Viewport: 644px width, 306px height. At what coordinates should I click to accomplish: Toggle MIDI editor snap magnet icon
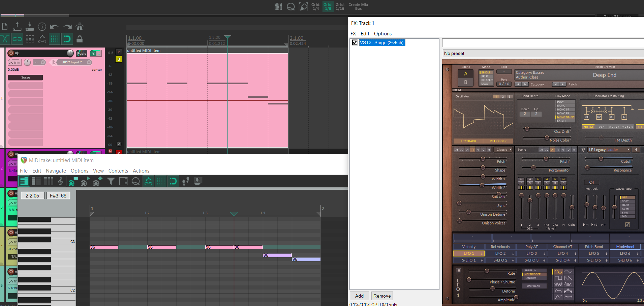click(173, 181)
